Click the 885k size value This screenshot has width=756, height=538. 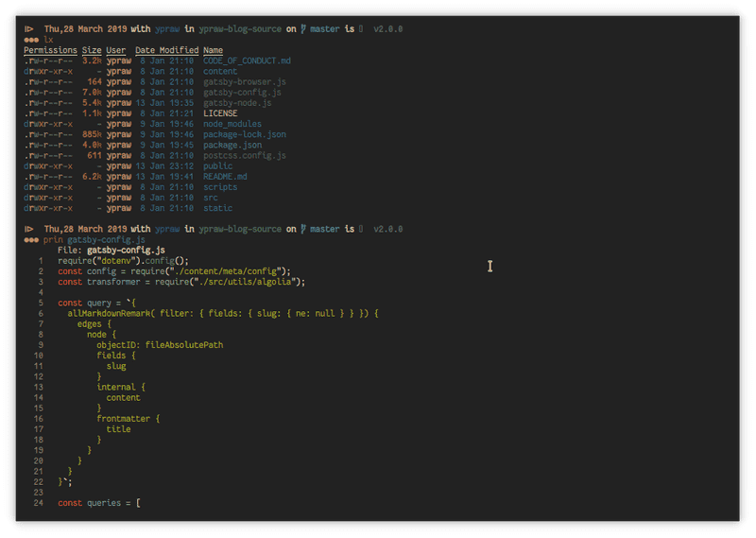[x=92, y=134]
